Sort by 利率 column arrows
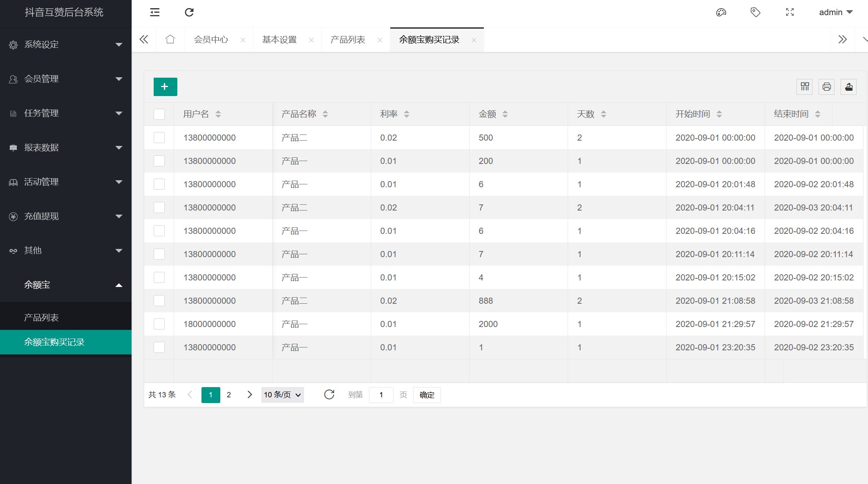 [407, 114]
